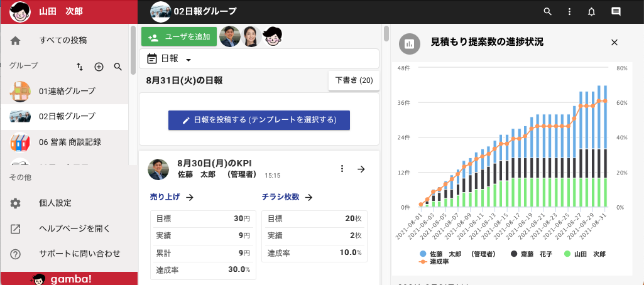Click the external link icon for ヘルプページ
Viewport: 644px width, 285px height.
click(15, 229)
